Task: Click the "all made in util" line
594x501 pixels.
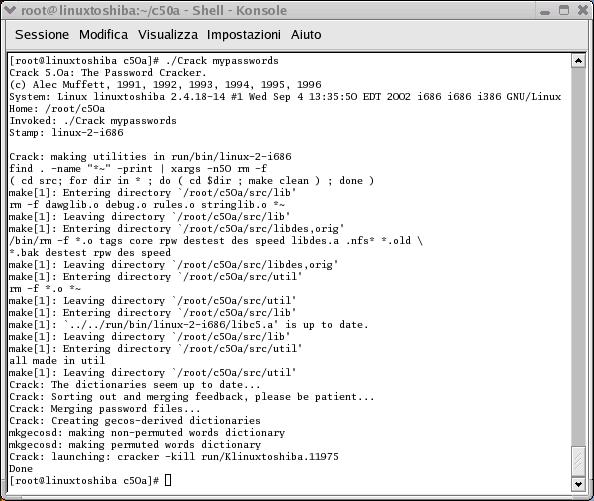Action: click(x=57, y=361)
